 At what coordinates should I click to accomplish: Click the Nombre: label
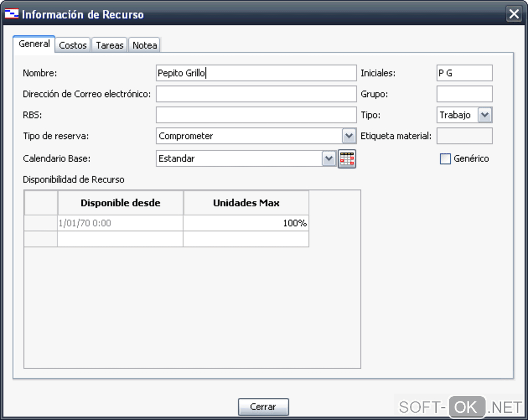coord(40,73)
